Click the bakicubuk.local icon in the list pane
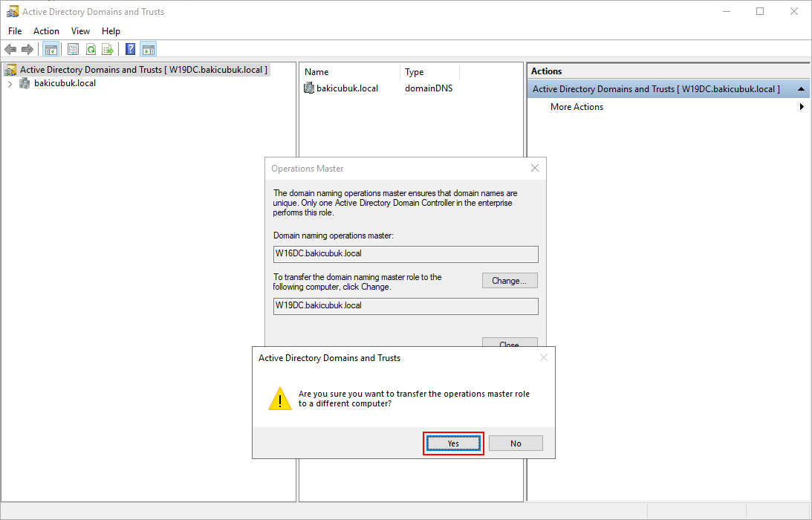812x520 pixels. (x=308, y=88)
